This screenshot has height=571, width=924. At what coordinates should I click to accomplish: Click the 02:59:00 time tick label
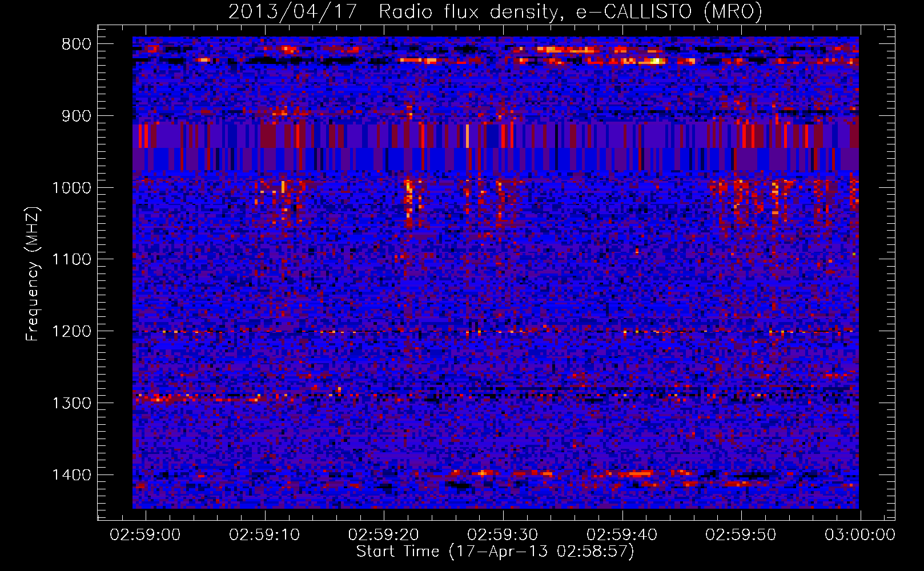coord(145,535)
